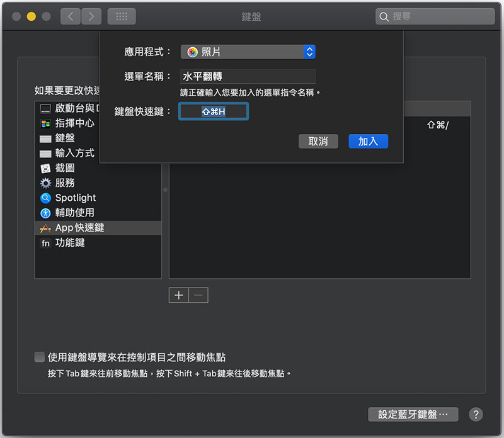Open the help question mark button
The image size is (504, 438).
pos(476,414)
